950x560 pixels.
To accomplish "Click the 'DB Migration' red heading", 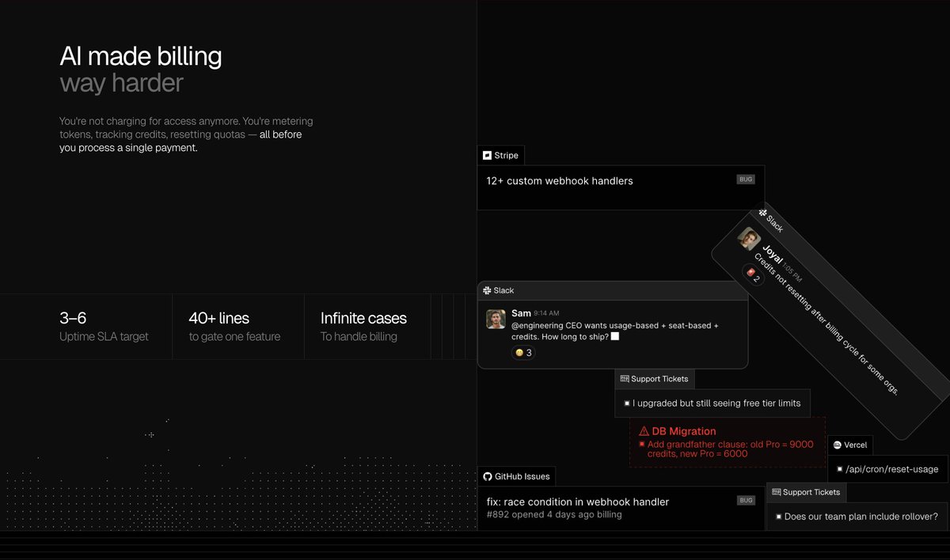I will click(x=684, y=431).
